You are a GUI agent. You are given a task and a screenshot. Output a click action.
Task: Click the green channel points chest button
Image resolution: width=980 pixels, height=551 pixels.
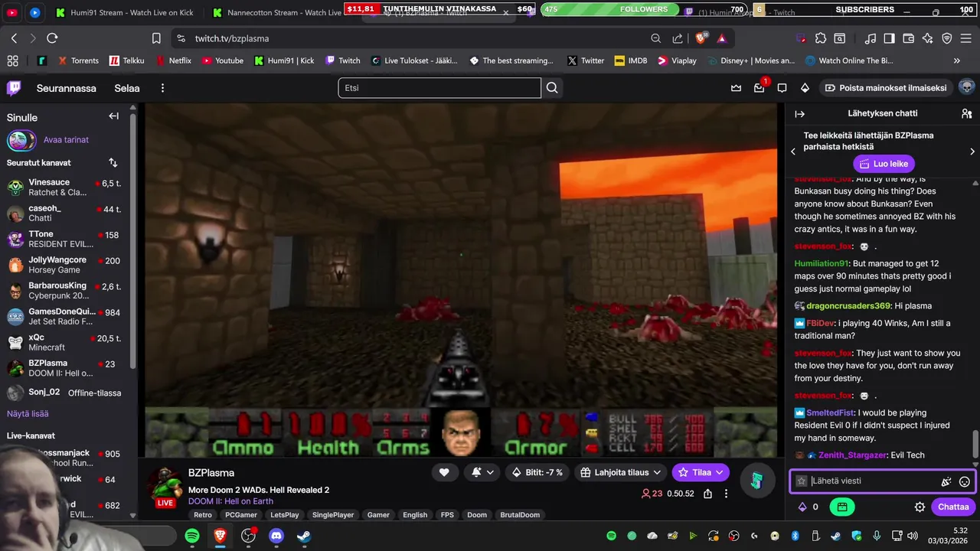click(841, 507)
